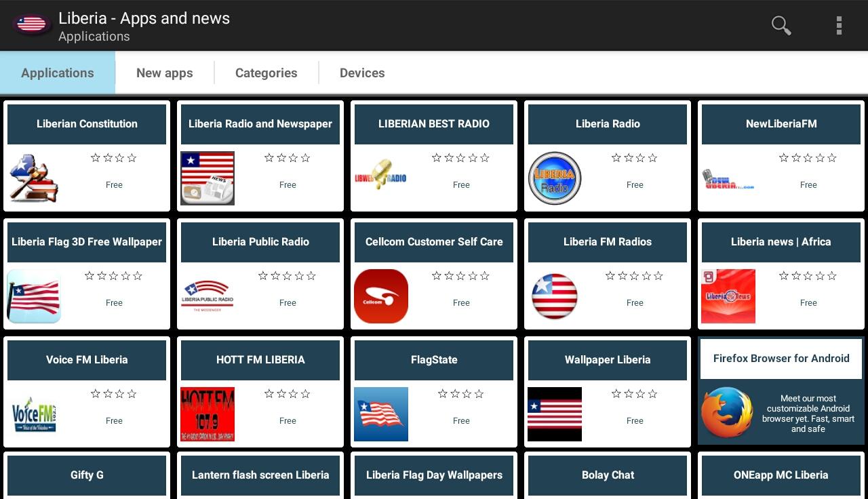Switch to the New apps tab
Viewport: 868px width, 499px height.
click(x=165, y=73)
